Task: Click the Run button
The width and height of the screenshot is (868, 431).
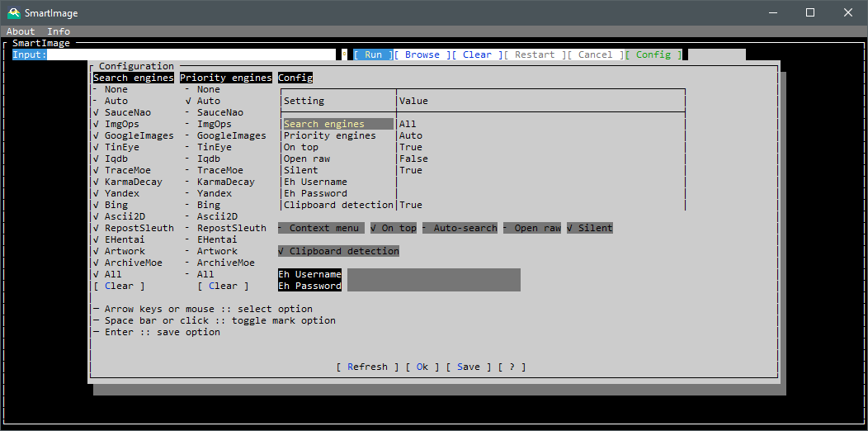Action: pos(373,54)
